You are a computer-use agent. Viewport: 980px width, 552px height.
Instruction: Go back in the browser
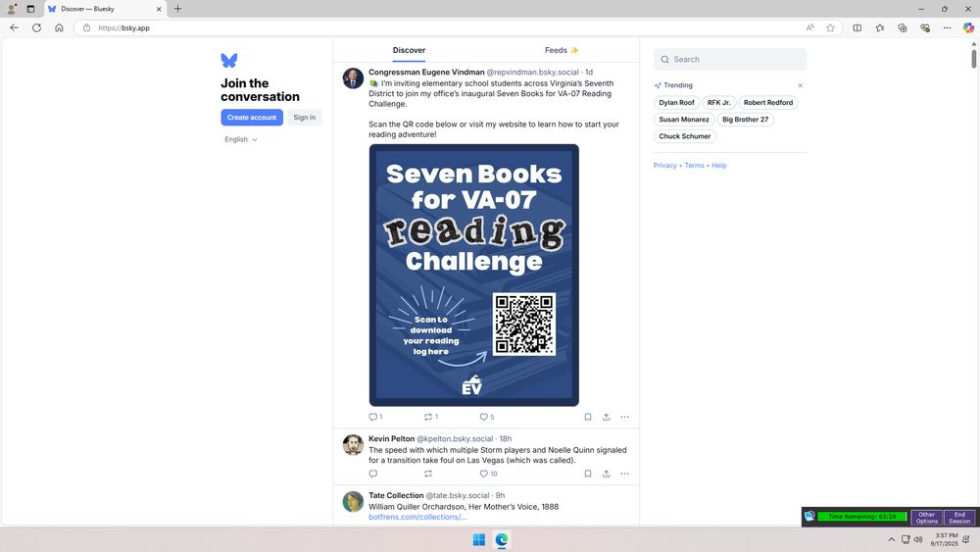(14, 27)
